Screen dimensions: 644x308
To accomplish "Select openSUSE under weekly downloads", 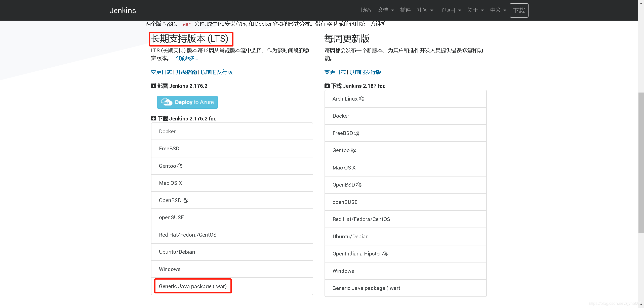I will pyautogui.click(x=406, y=202).
